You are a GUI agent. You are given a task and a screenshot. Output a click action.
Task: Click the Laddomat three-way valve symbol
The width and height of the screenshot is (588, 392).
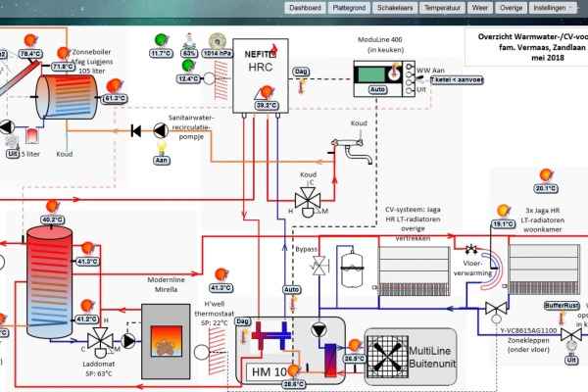(101, 342)
